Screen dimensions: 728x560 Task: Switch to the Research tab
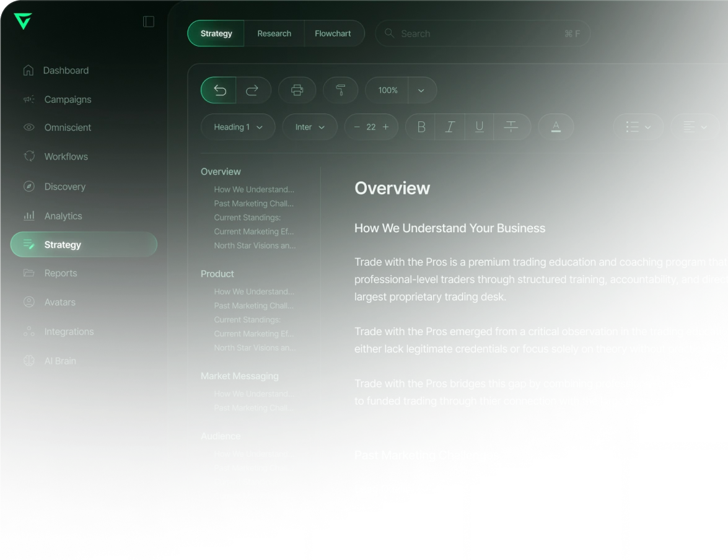pyautogui.click(x=274, y=33)
